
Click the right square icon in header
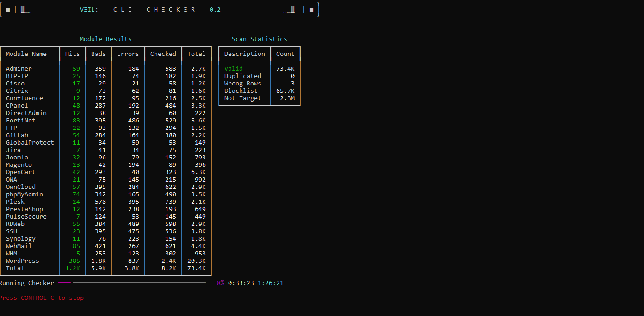pyautogui.click(x=311, y=10)
